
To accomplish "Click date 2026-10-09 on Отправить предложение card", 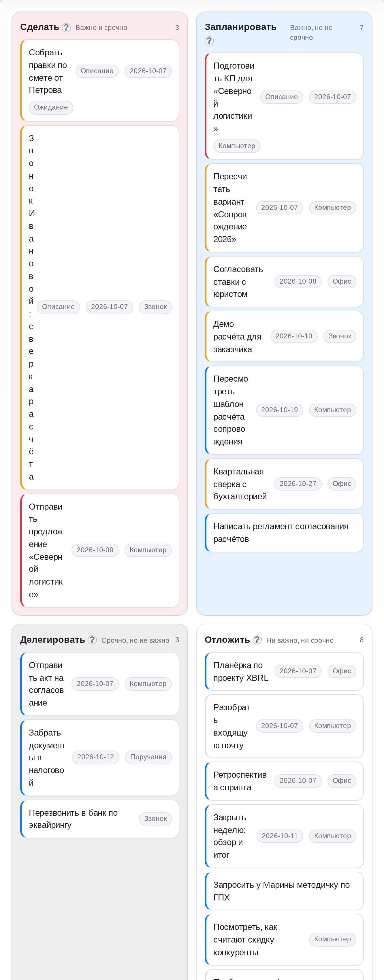I will coord(95,550).
